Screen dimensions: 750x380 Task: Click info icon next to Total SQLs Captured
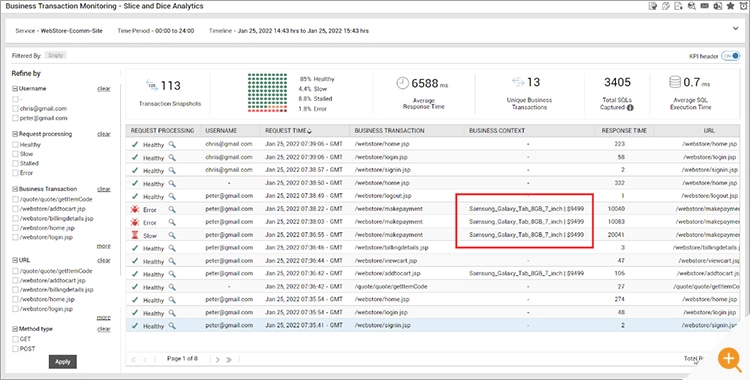click(x=630, y=108)
